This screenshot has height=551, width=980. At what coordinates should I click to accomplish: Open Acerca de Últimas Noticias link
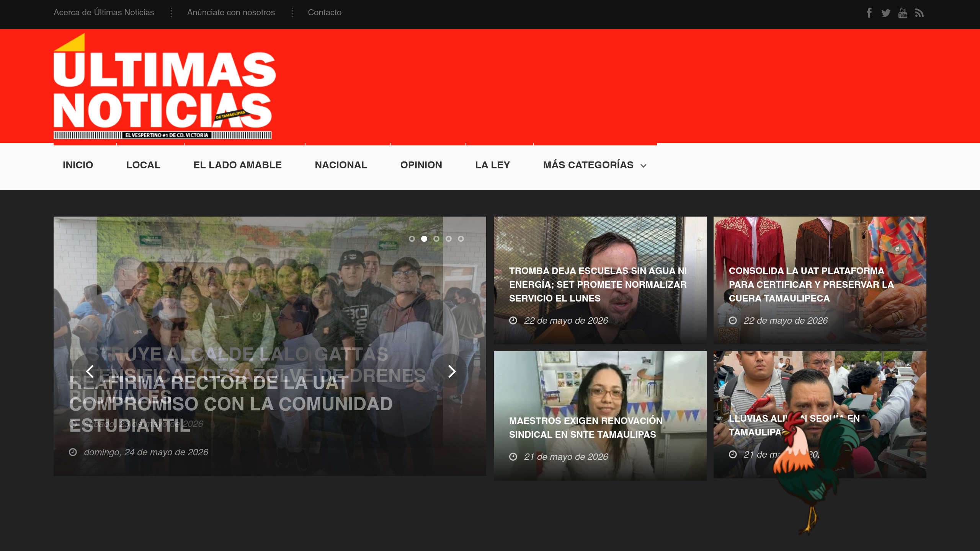(x=104, y=13)
